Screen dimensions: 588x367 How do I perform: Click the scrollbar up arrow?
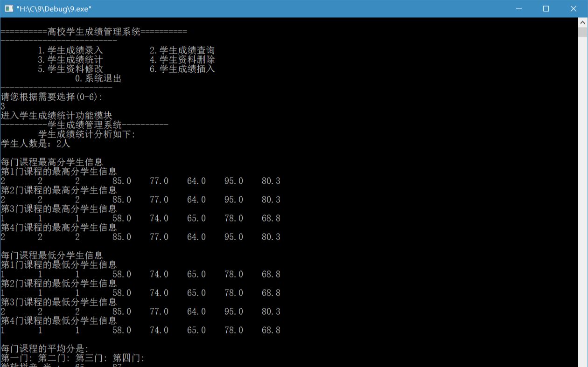583,21
